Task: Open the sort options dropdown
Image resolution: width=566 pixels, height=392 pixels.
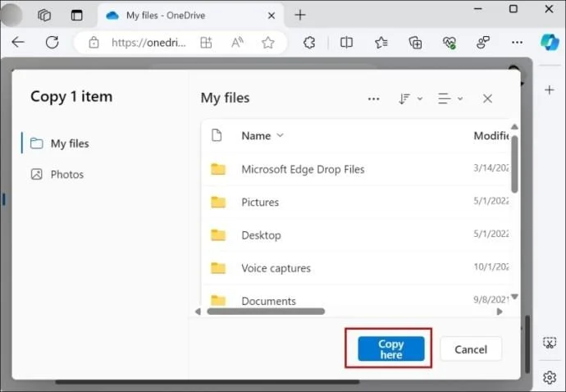Action: coord(410,98)
